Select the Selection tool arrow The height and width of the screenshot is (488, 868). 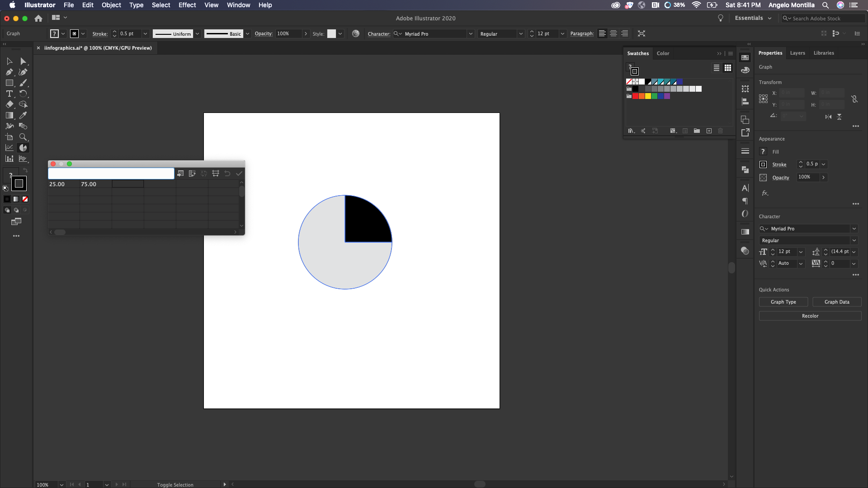[x=9, y=61]
